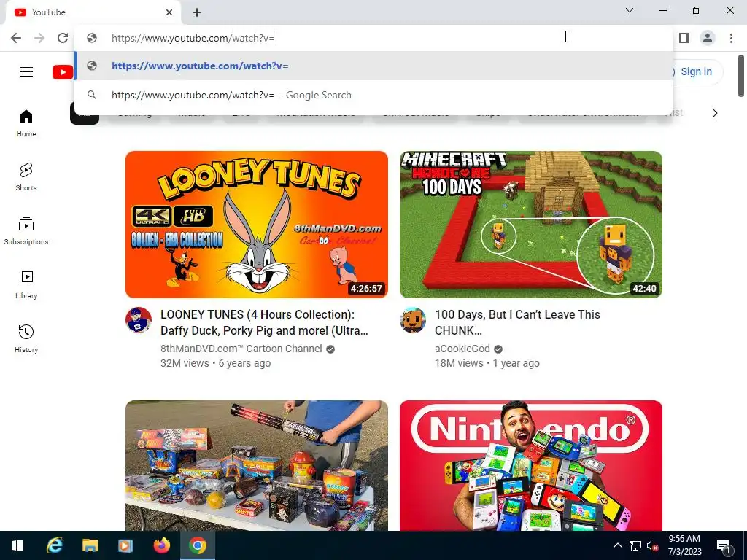Open the Chrome profile avatar
The height and width of the screenshot is (560, 747).
[708, 38]
